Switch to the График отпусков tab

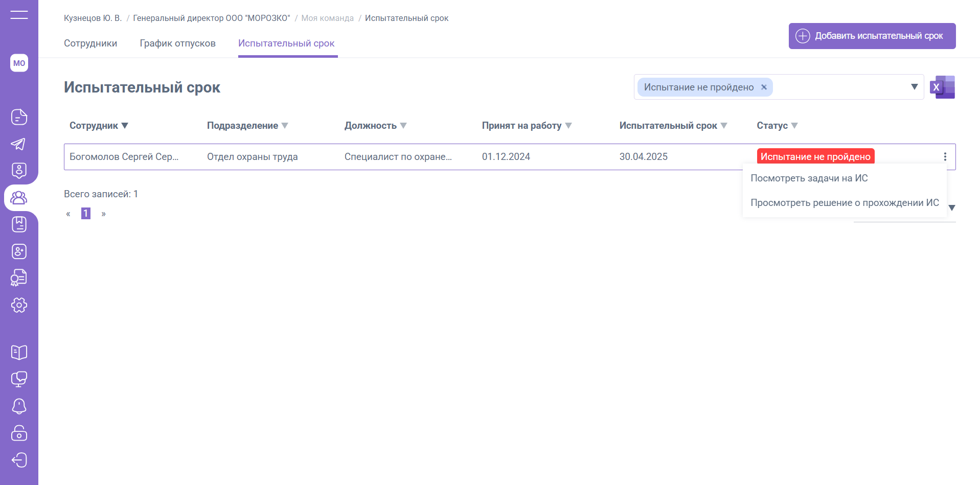(x=177, y=43)
